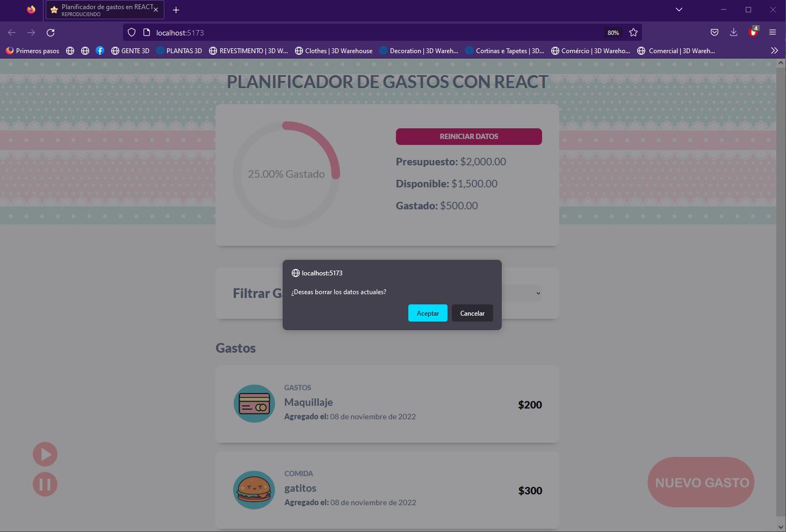Click the NUEVO GASTO round button
The height and width of the screenshot is (532, 786).
[x=701, y=482]
